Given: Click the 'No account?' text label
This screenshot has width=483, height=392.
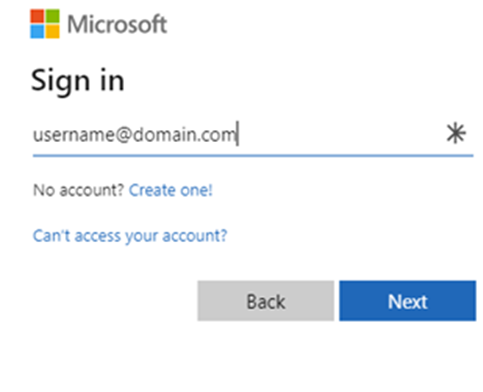Looking at the screenshot, I should click(79, 190).
